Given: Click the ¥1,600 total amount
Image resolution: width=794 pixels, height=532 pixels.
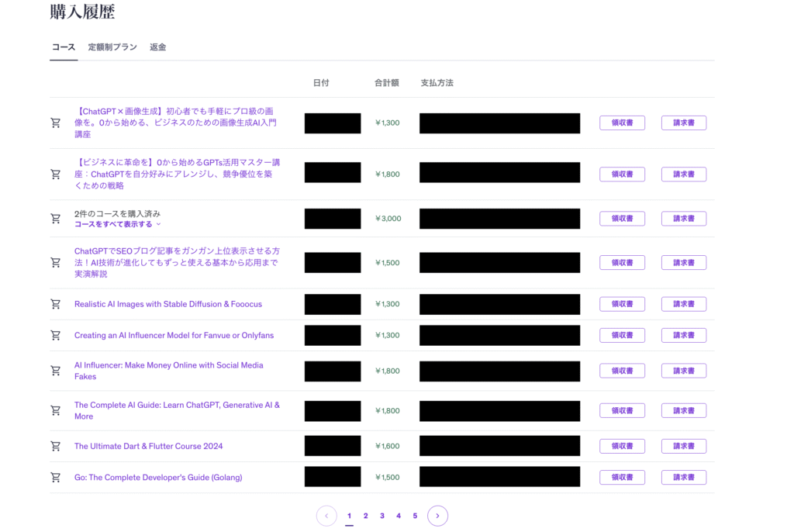Looking at the screenshot, I should pyautogui.click(x=388, y=447).
